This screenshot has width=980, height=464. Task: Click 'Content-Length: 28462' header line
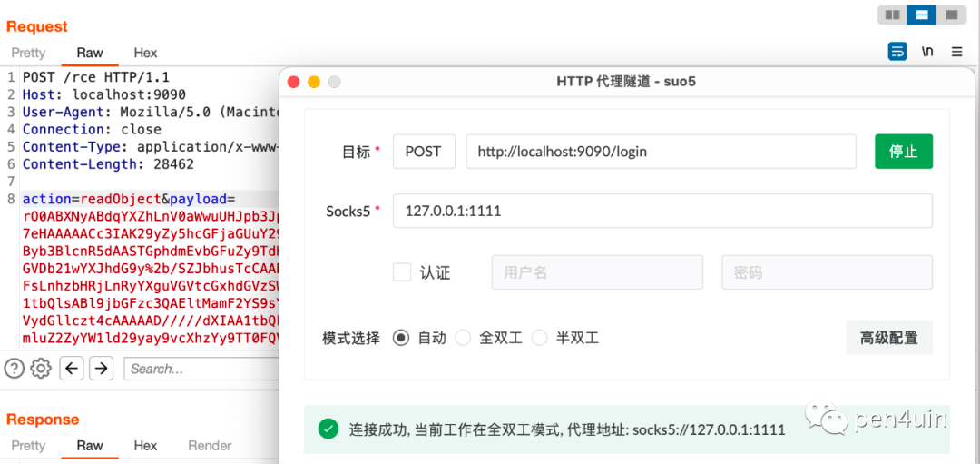108,164
